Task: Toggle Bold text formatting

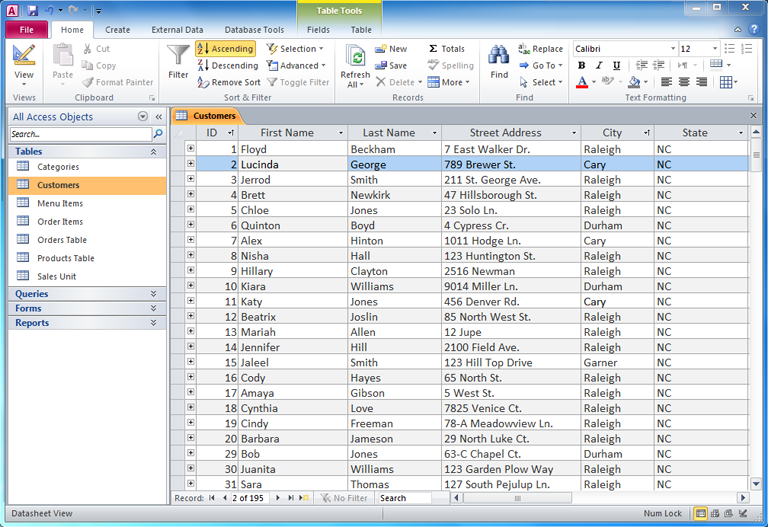Action: point(582,66)
